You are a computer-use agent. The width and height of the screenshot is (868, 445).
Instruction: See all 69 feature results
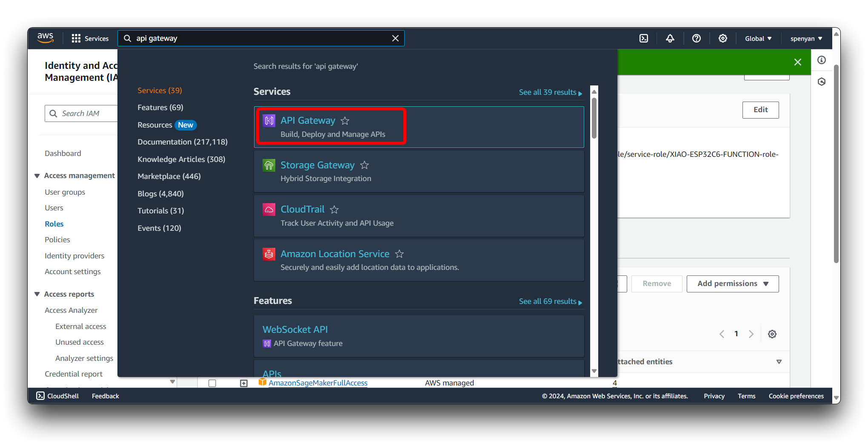click(x=551, y=301)
